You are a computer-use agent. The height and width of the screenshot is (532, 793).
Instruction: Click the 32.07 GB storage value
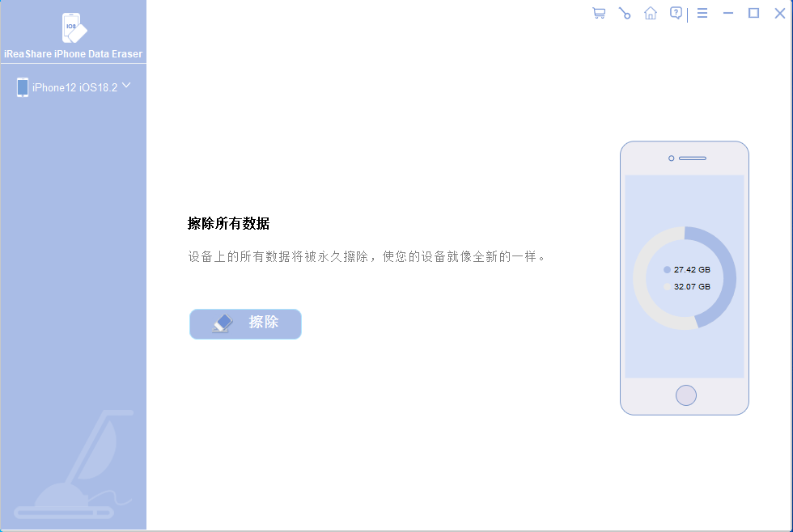tap(692, 286)
